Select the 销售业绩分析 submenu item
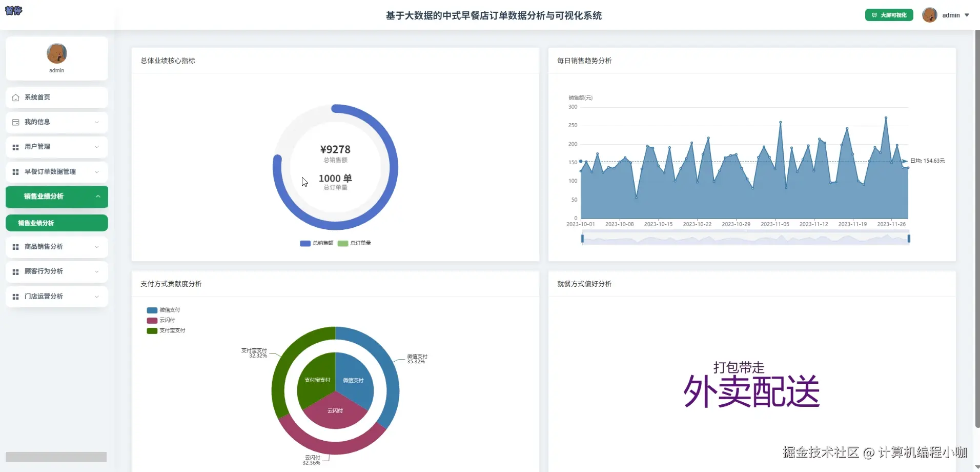This screenshot has height=472, width=980. pyautogui.click(x=57, y=223)
